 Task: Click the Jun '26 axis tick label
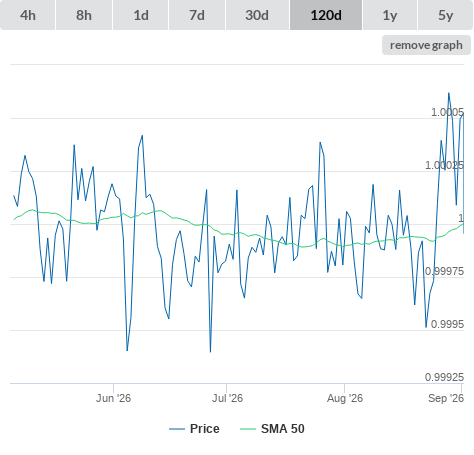click(113, 398)
